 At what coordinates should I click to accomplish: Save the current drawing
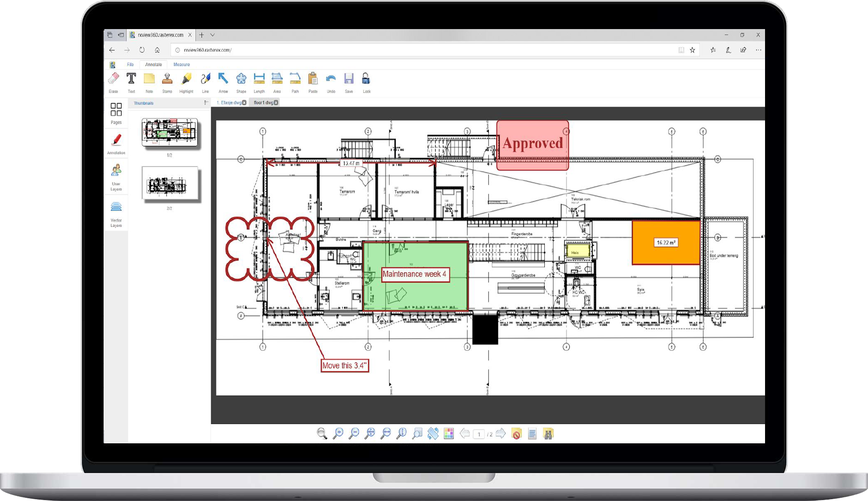349,78
